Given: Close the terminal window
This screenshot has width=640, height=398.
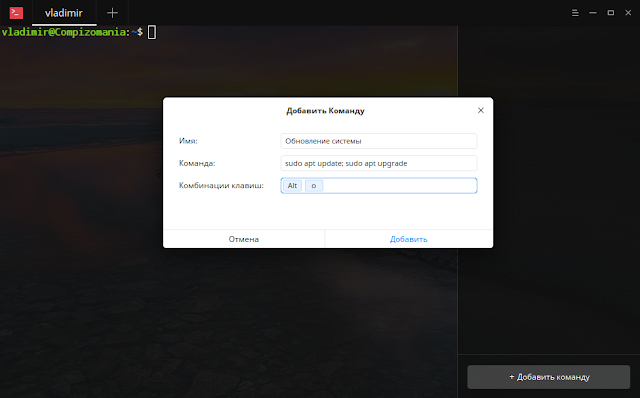Looking at the screenshot, I should tap(628, 13).
